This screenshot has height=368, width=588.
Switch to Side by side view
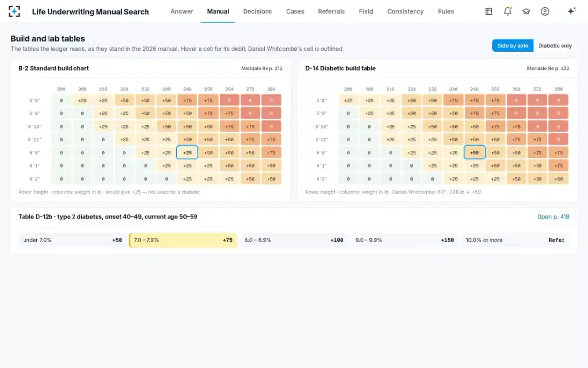tap(513, 46)
